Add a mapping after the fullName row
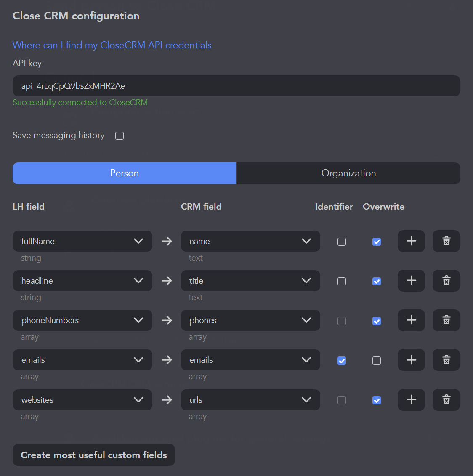This screenshot has height=476, width=473. [x=411, y=241]
